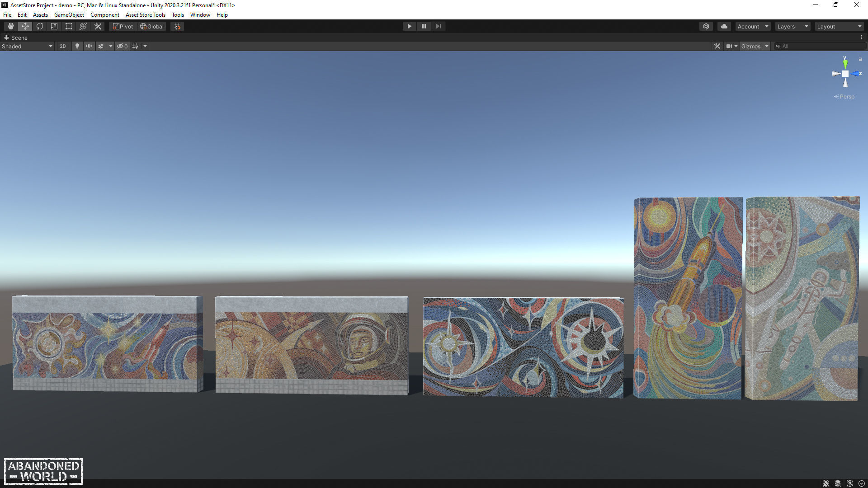Screen dimensions: 868x488
Task: Expand the Gizmos dropdown arrow
Action: click(767, 46)
